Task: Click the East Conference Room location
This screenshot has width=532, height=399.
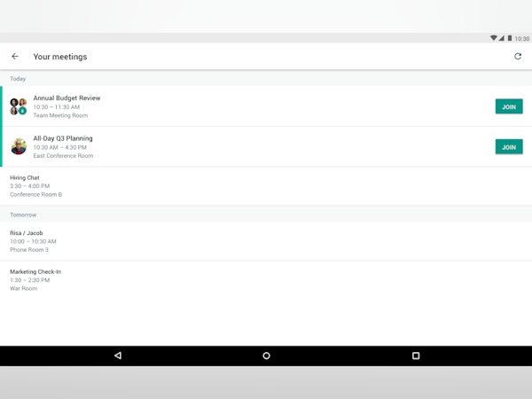Action: click(x=63, y=156)
